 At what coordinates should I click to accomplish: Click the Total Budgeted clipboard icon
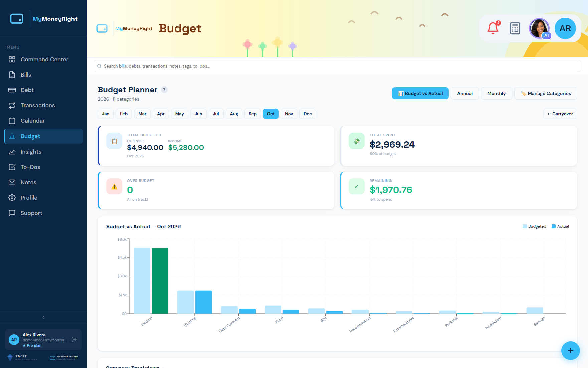tap(114, 141)
